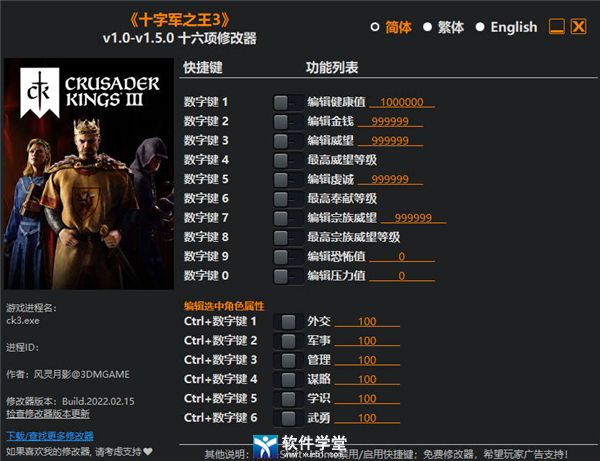Focus the 军事 value field
This screenshot has width=600, height=461.
click(367, 340)
